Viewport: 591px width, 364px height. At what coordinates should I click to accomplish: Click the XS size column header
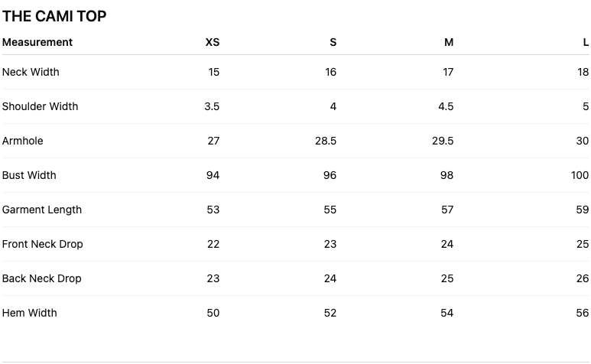click(x=213, y=42)
